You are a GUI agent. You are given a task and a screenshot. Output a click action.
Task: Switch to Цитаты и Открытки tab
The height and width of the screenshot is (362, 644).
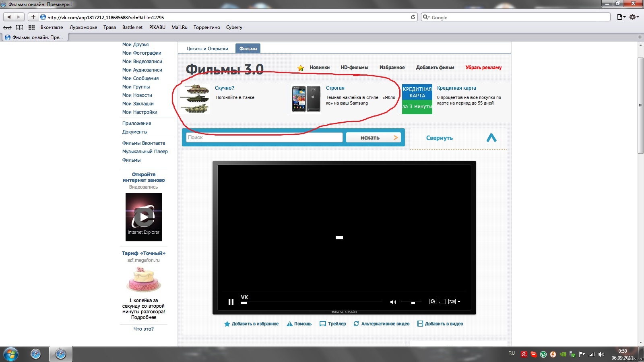point(207,49)
